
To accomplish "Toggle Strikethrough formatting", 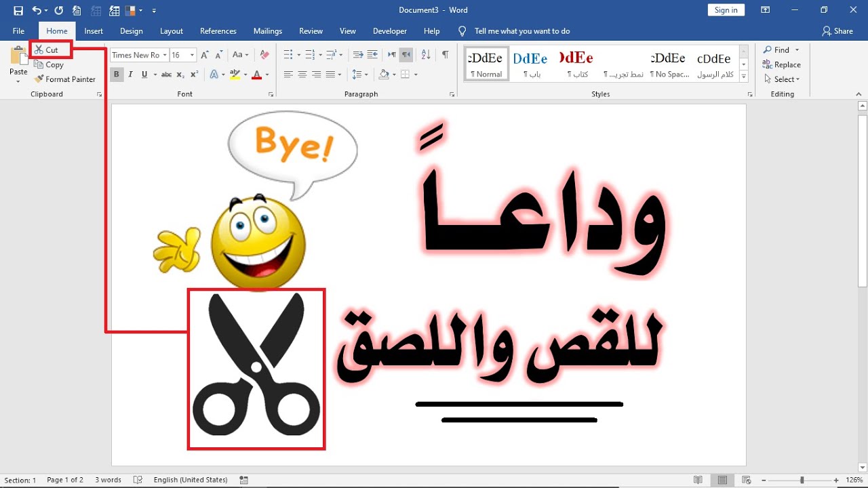I will 166,75.
